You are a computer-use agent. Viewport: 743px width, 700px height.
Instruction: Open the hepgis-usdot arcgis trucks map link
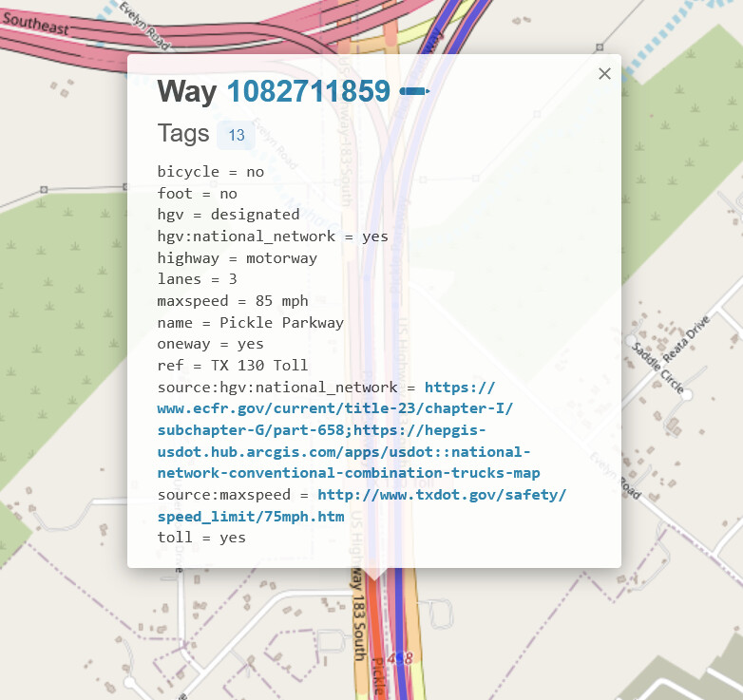coord(348,451)
